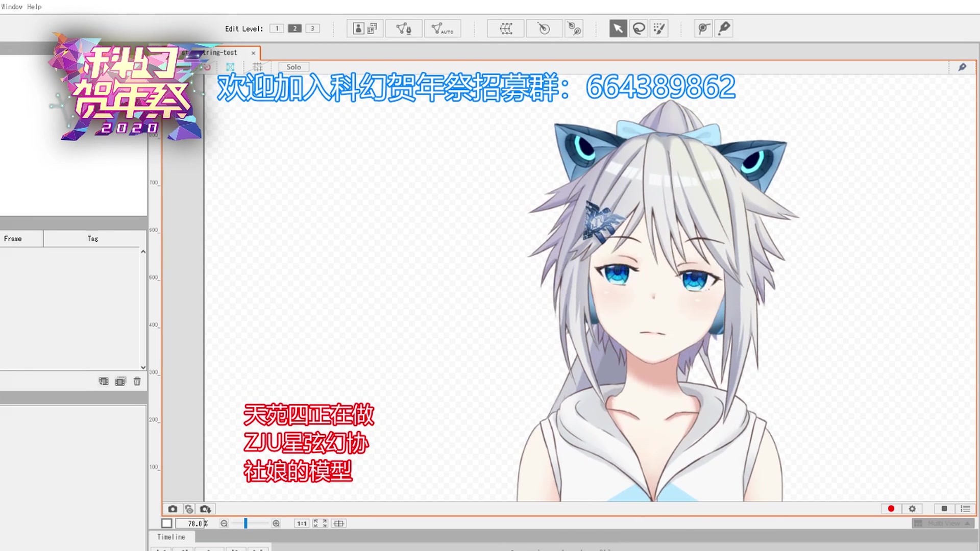The width and height of the screenshot is (980, 551).
Task: Zoom out with the minus magnifier
Action: coord(224,523)
